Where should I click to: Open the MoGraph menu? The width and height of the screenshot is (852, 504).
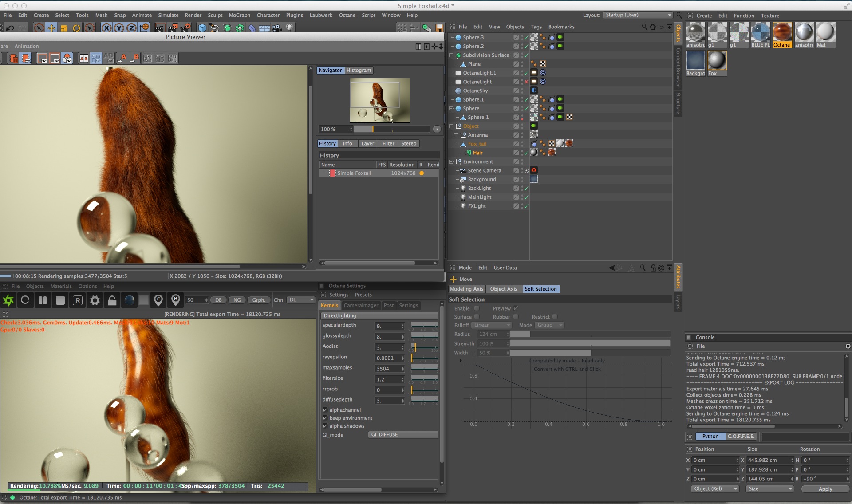click(x=239, y=15)
